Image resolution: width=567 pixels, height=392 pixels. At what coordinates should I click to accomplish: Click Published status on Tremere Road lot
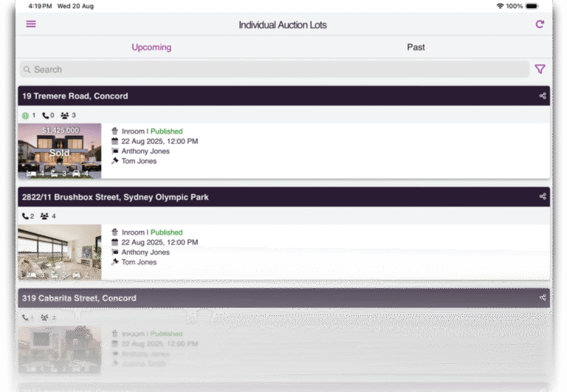(166, 131)
